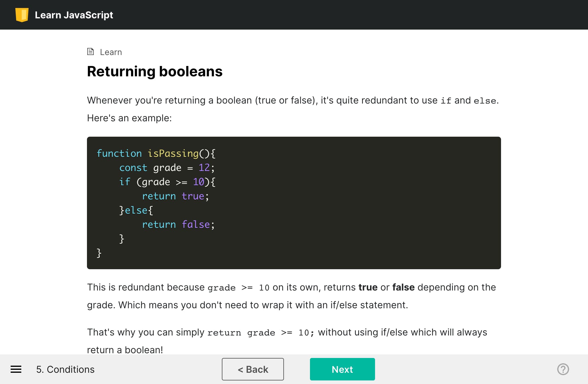Image resolution: width=588 pixels, height=384 pixels.
Task: Go back with the Back button
Action: coord(253,369)
